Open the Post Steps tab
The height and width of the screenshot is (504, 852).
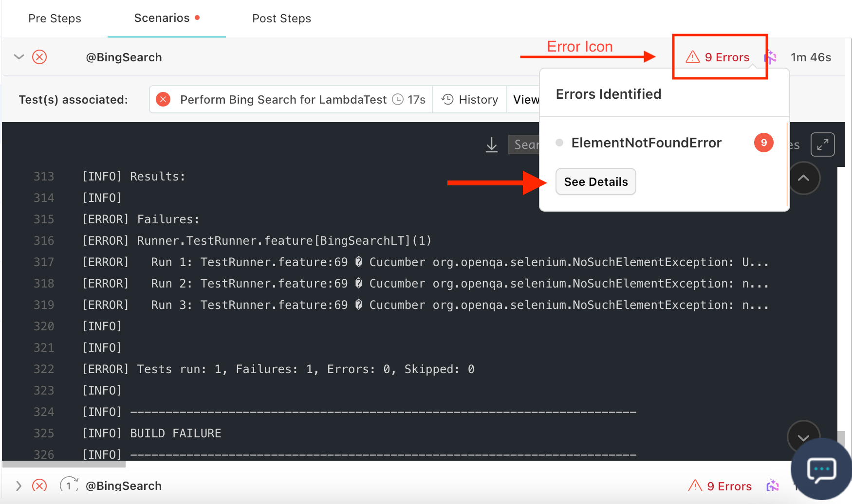point(281,18)
